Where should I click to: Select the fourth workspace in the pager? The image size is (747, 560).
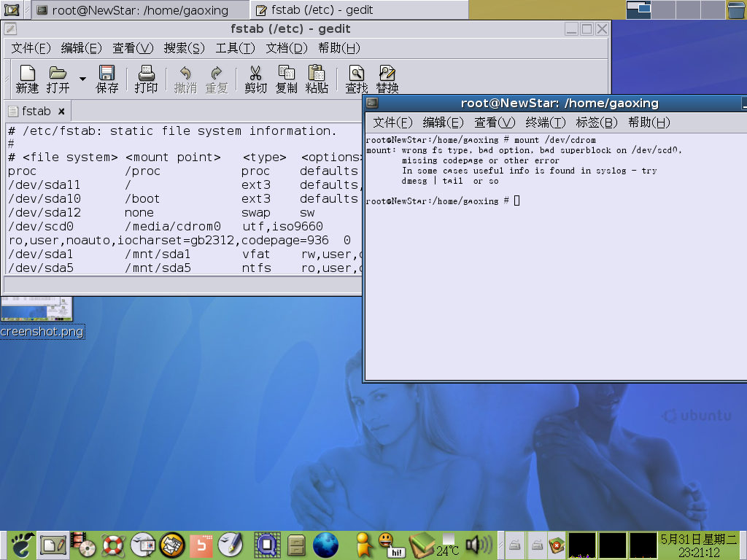713,9
